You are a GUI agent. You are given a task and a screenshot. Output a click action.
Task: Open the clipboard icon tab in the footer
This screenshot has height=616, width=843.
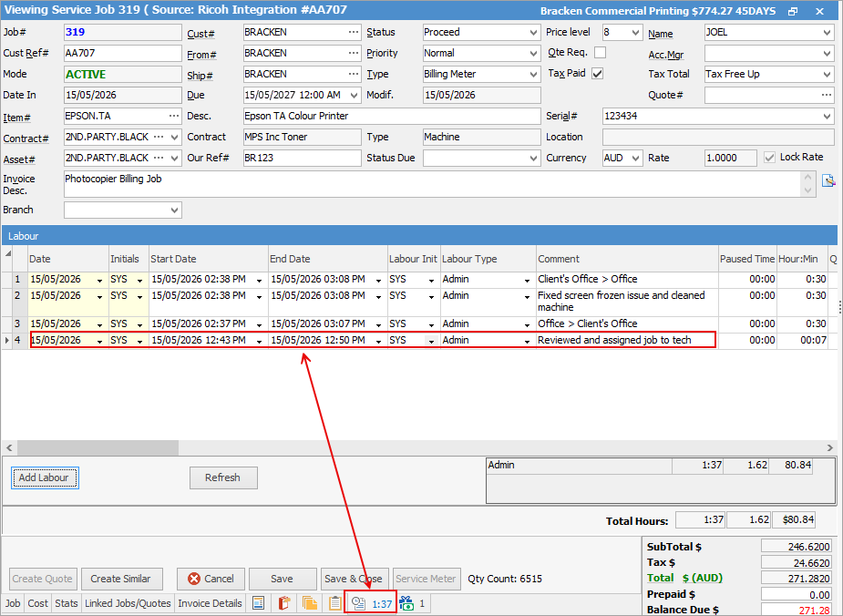(x=335, y=603)
